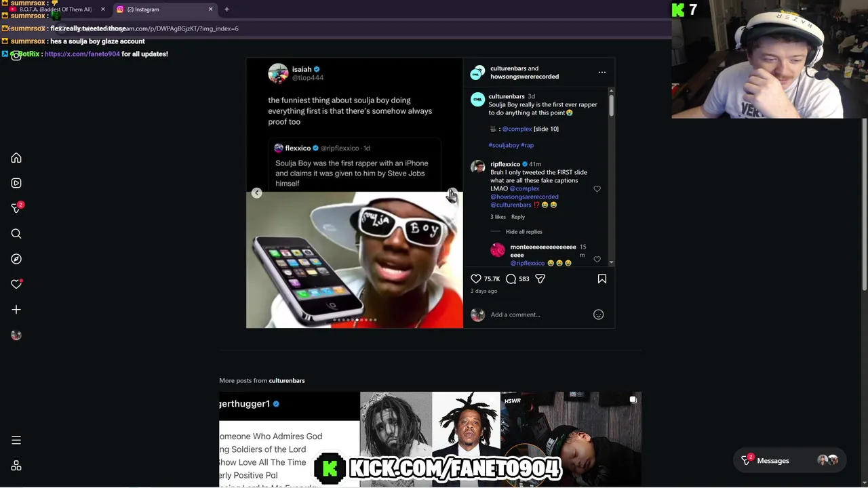The height and width of the screenshot is (488, 868).
Task: Open the grid icon at the sidebar bottom
Action: coord(16,466)
